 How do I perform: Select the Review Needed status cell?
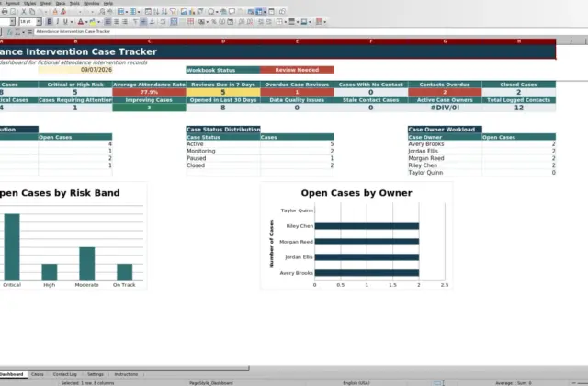[x=297, y=70]
